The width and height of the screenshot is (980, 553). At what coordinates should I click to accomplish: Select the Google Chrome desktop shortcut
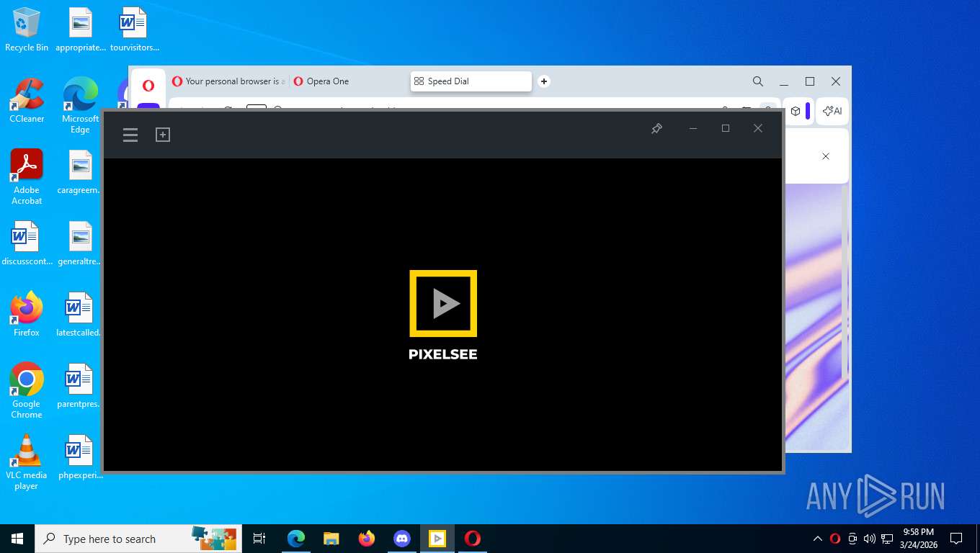pyautogui.click(x=27, y=390)
